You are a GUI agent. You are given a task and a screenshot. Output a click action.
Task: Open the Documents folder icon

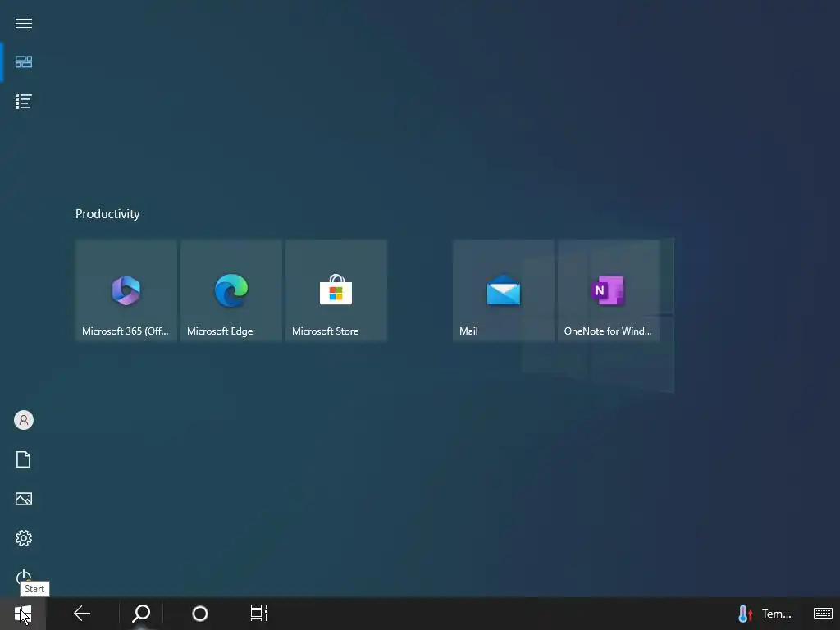coord(24,459)
